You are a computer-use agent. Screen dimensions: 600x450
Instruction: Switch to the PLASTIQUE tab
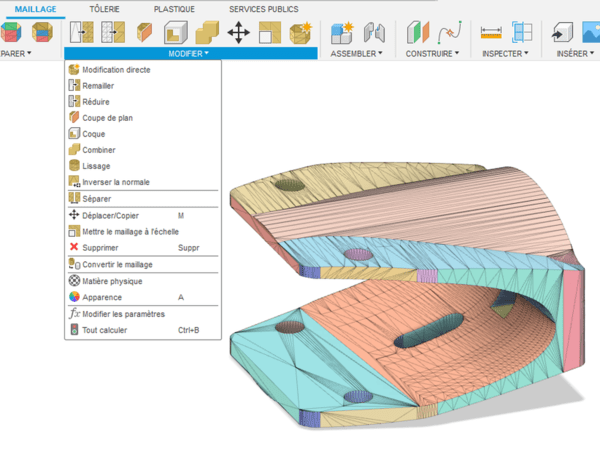[x=174, y=8]
